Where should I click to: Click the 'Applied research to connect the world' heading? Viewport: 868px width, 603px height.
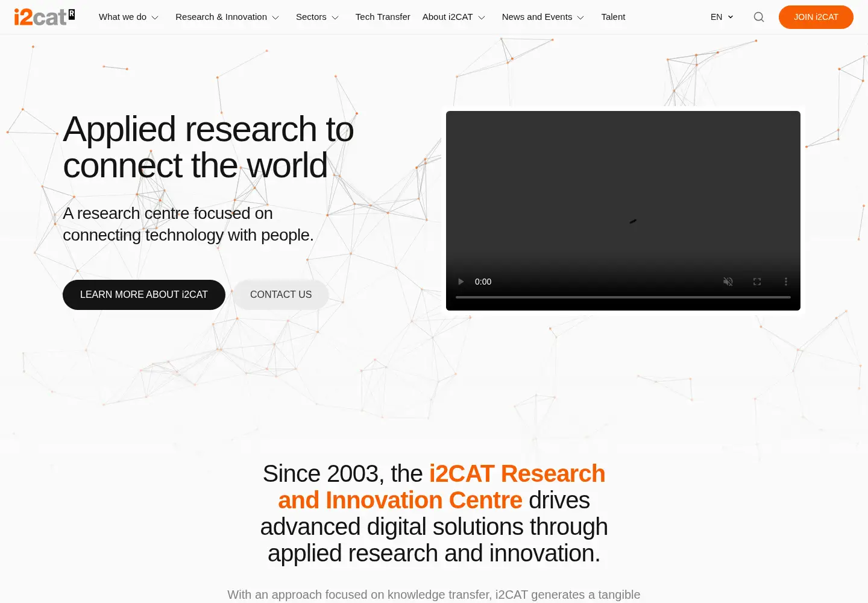(208, 147)
